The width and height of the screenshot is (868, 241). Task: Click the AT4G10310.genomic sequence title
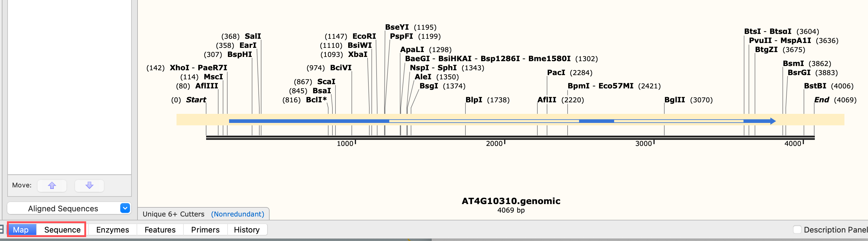tap(511, 201)
